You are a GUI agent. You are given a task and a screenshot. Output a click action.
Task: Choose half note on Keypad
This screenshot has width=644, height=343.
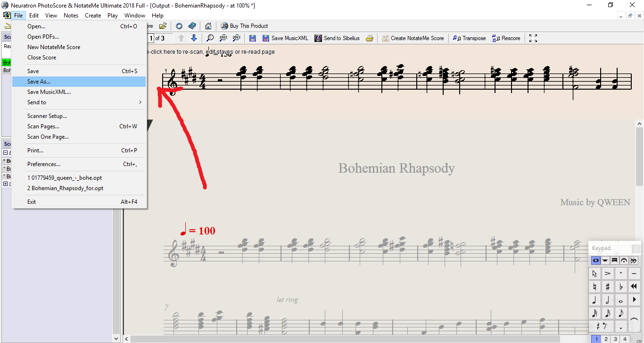pyautogui.click(x=608, y=300)
